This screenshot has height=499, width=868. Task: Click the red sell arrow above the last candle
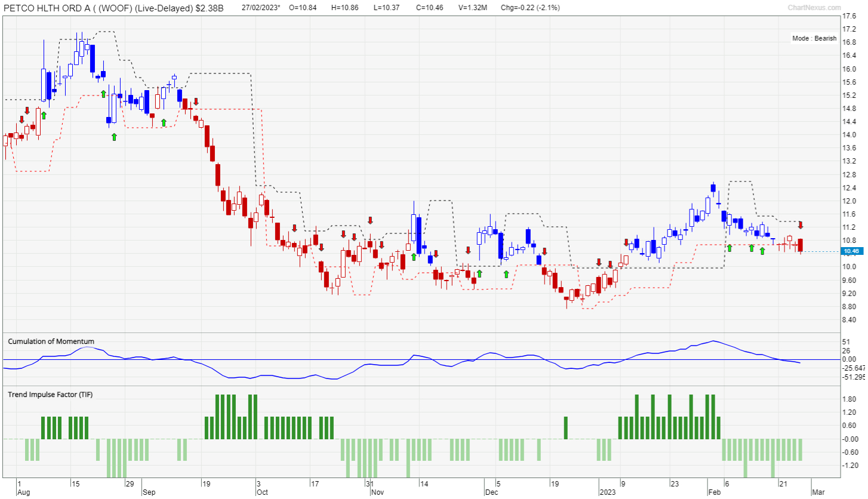pos(801,225)
